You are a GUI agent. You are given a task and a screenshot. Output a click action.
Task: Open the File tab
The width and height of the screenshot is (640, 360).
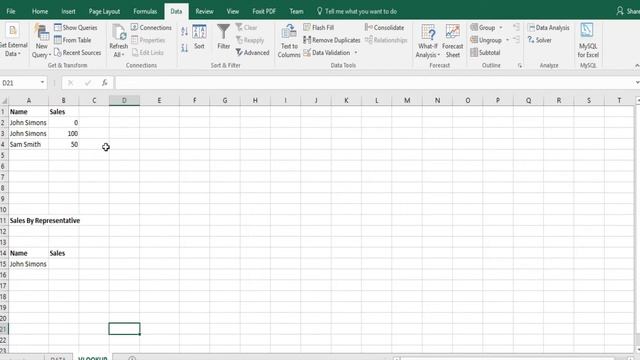[x=11, y=11]
